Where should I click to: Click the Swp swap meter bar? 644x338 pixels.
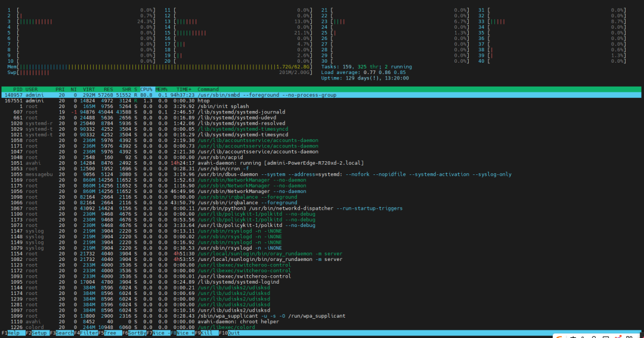159,72
